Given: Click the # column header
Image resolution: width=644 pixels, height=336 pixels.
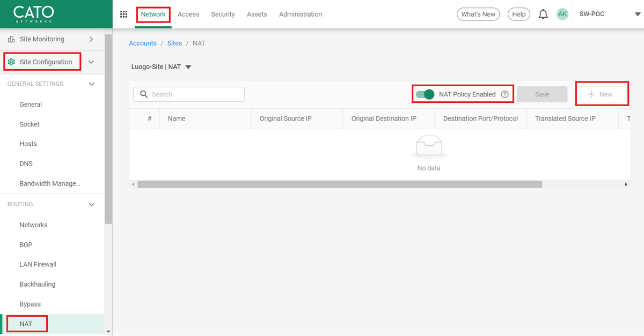Looking at the screenshot, I should click(144, 119).
